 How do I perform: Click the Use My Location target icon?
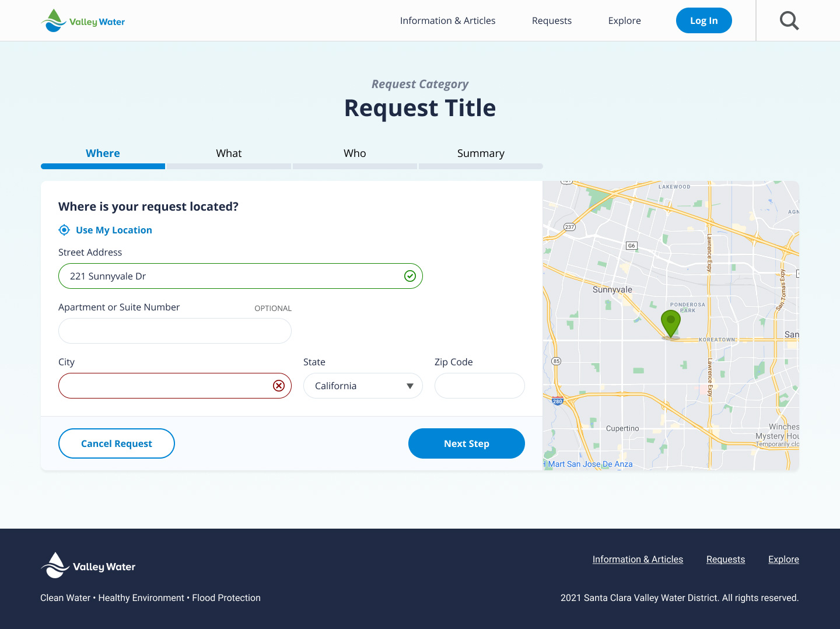click(x=64, y=230)
